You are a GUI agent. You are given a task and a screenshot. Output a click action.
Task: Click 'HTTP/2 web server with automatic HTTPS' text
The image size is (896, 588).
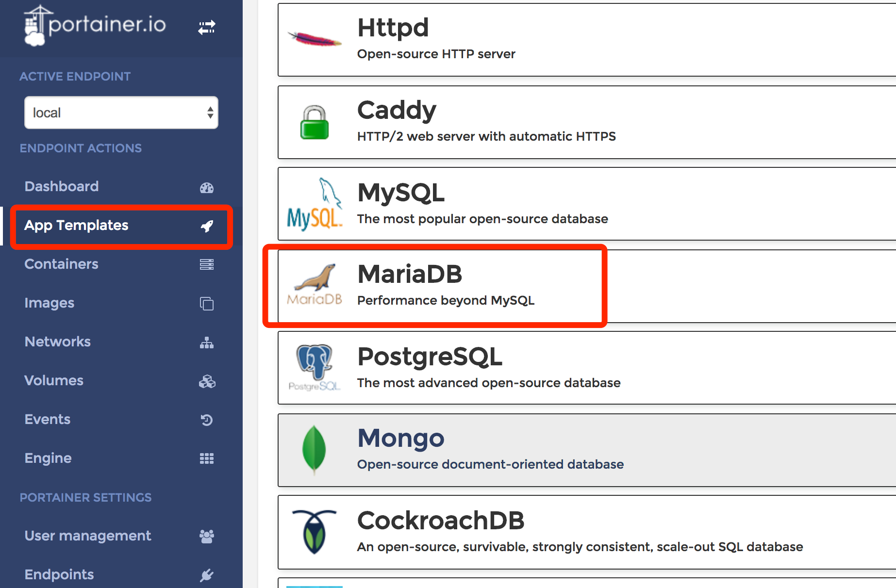486,136
